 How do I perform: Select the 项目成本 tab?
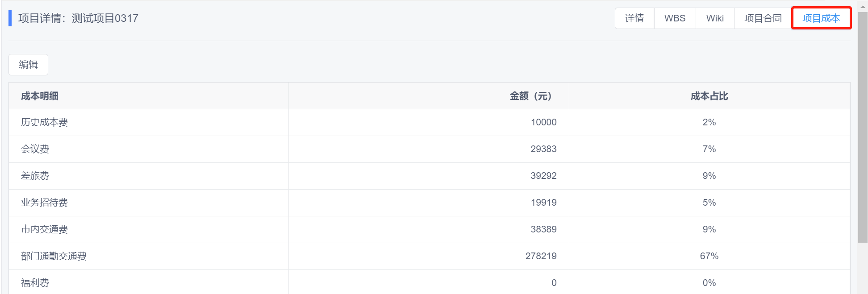point(821,18)
